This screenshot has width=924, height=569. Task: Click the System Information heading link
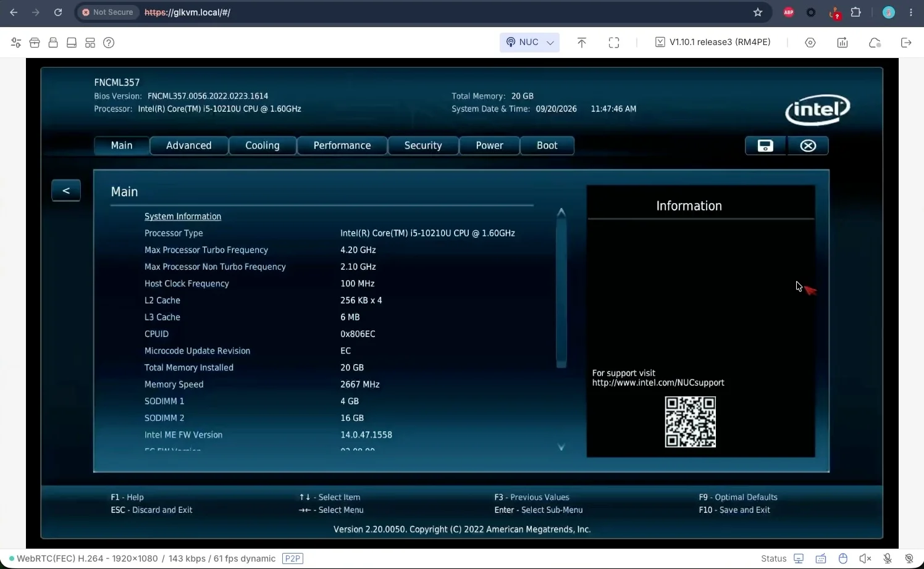[x=183, y=217]
